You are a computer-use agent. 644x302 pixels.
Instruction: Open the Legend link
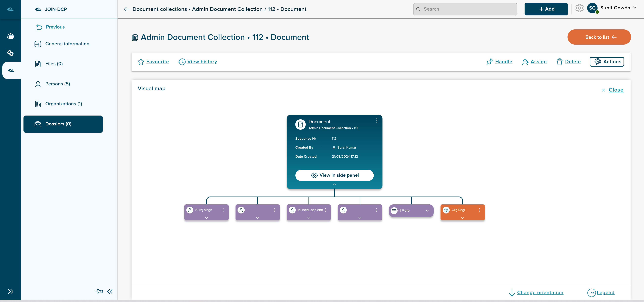605,292
